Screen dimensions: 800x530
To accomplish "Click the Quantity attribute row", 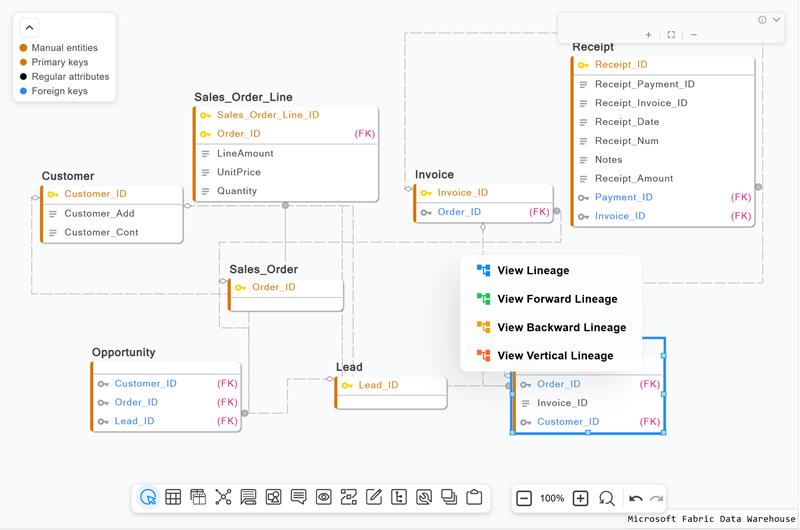I will point(287,191).
